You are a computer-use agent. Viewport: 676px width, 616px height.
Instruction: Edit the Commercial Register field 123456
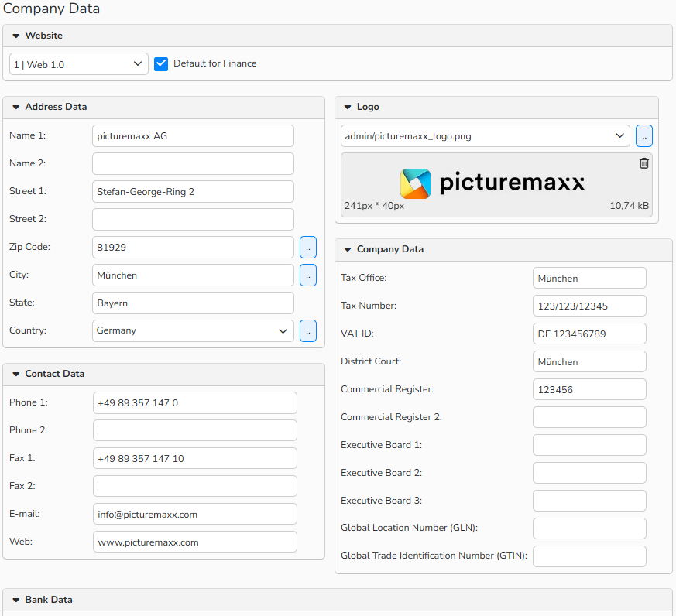click(589, 389)
